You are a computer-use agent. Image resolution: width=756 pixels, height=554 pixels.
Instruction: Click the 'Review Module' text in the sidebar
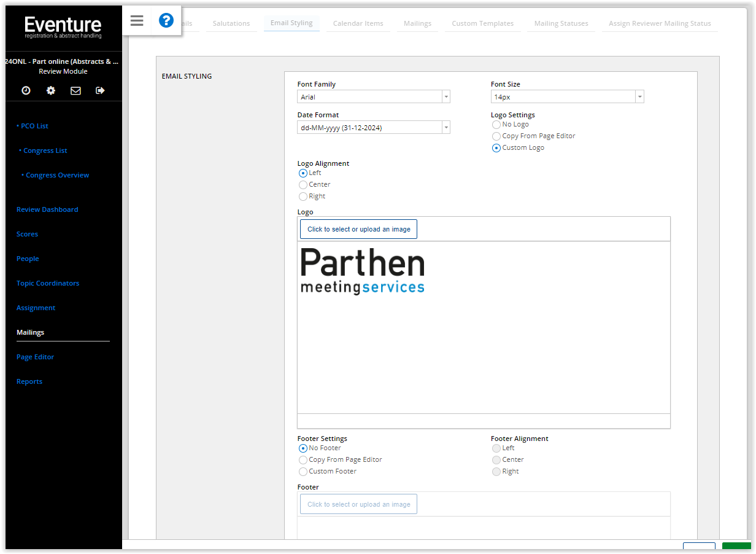tap(63, 71)
